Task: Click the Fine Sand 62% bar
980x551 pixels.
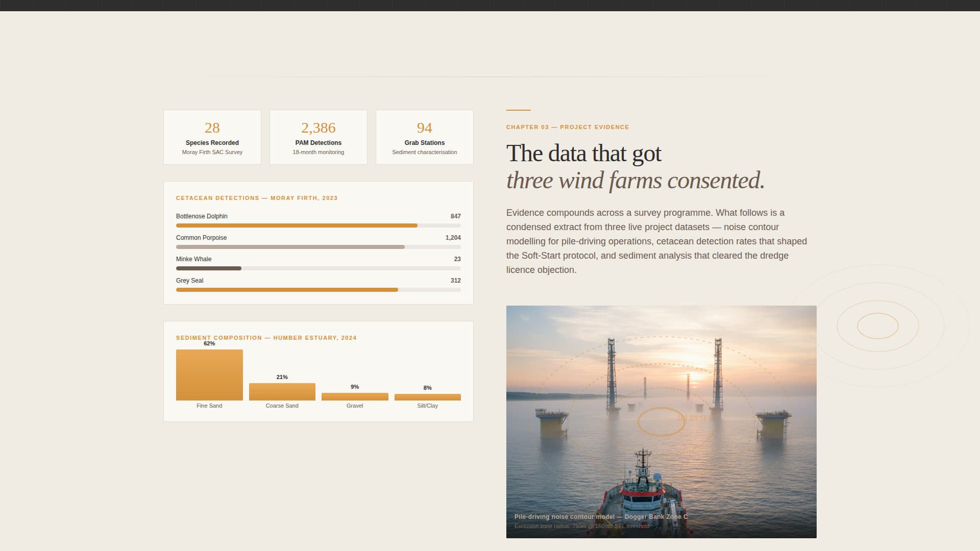Action: tap(209, 374)
